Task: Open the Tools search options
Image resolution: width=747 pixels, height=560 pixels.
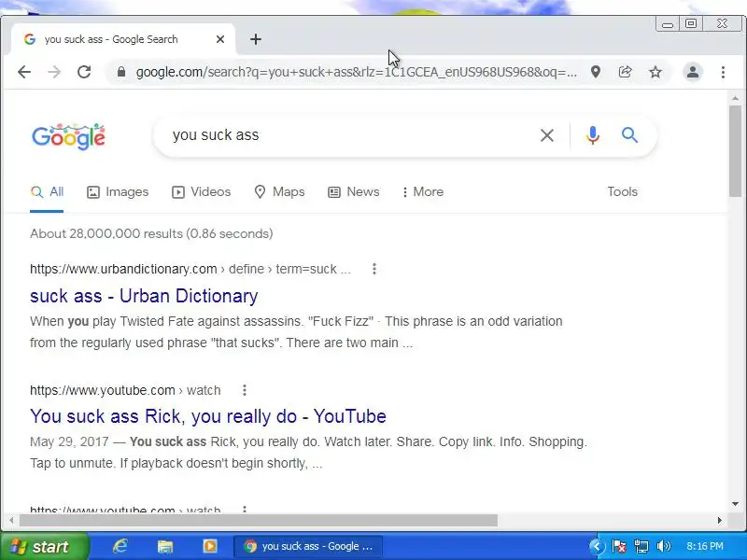Action: tap(622, 192)
